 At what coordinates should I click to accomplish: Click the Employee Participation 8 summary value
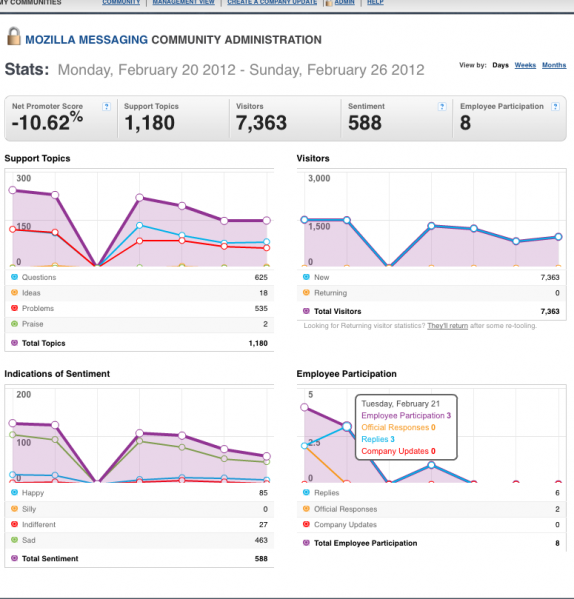click(x=465, y=123)
